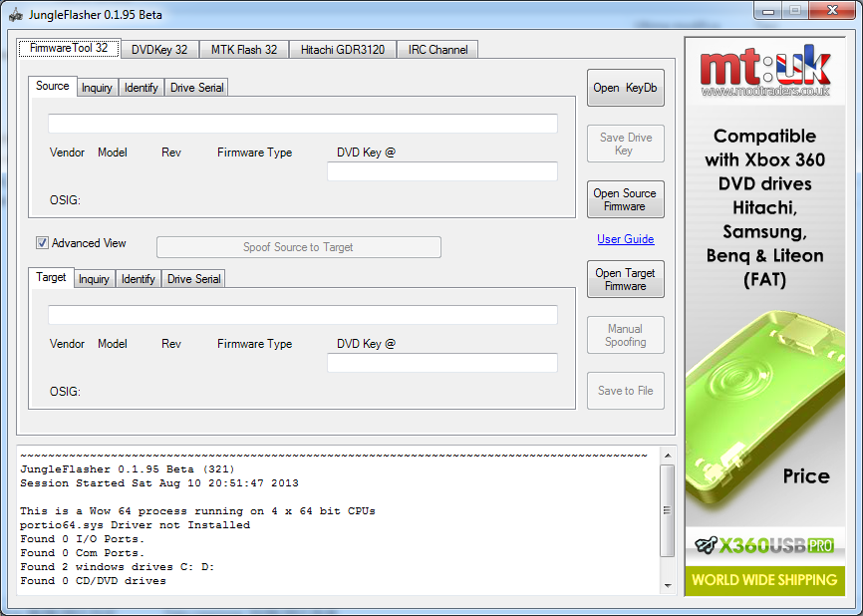Open the Target panel Drive Serial tab
The image size is (863, 616).
(193, 279)
